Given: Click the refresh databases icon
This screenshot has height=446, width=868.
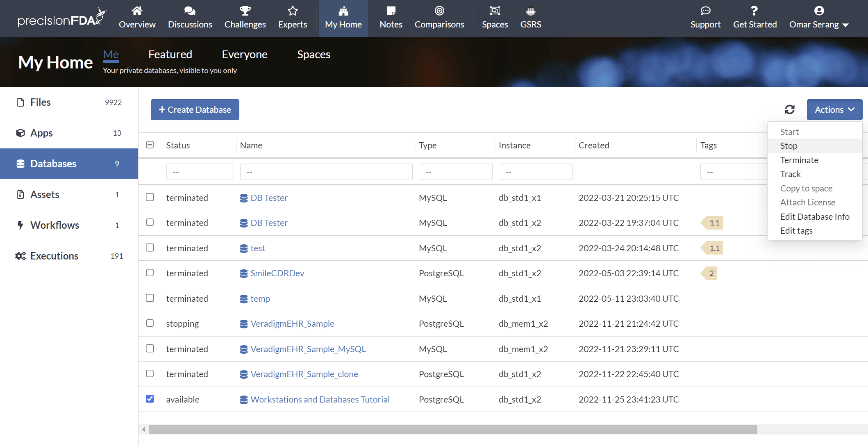Looking at the screenshot, I should click(x=789, y=109).
